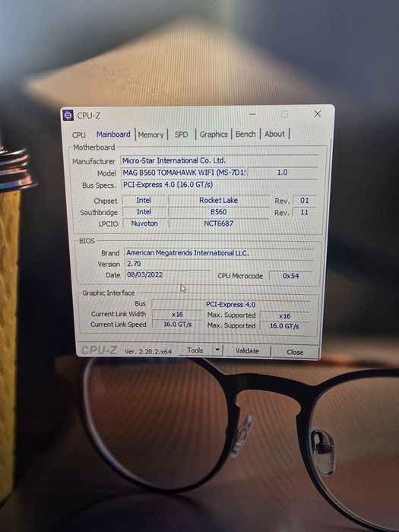Click the Southbridge Rev. value 11
The image size is (399, 532).
click(304, 212)
